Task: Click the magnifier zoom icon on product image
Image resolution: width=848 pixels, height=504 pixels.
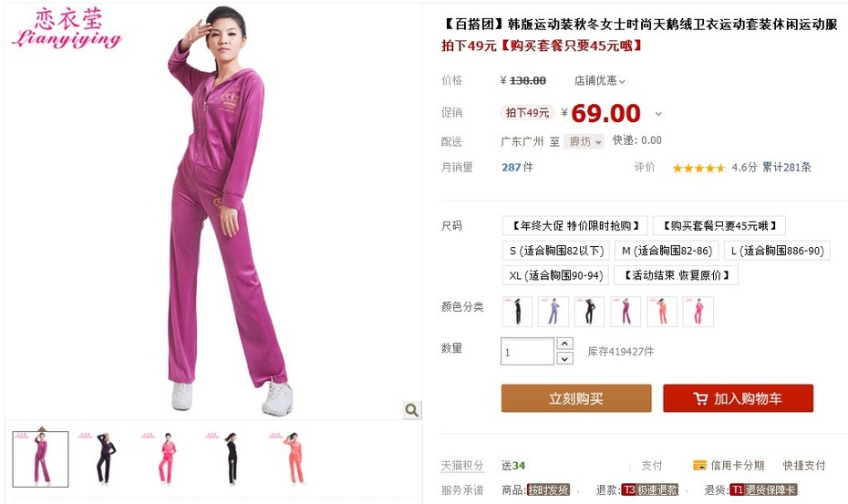Action: 411,410
